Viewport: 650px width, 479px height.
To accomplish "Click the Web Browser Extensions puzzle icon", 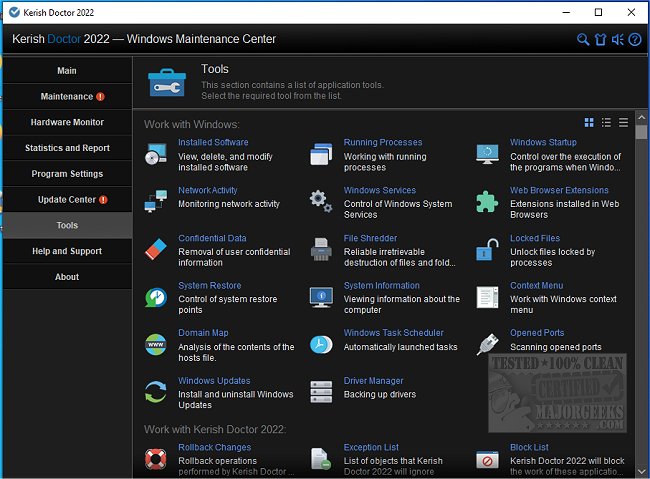I will [487, 200].
